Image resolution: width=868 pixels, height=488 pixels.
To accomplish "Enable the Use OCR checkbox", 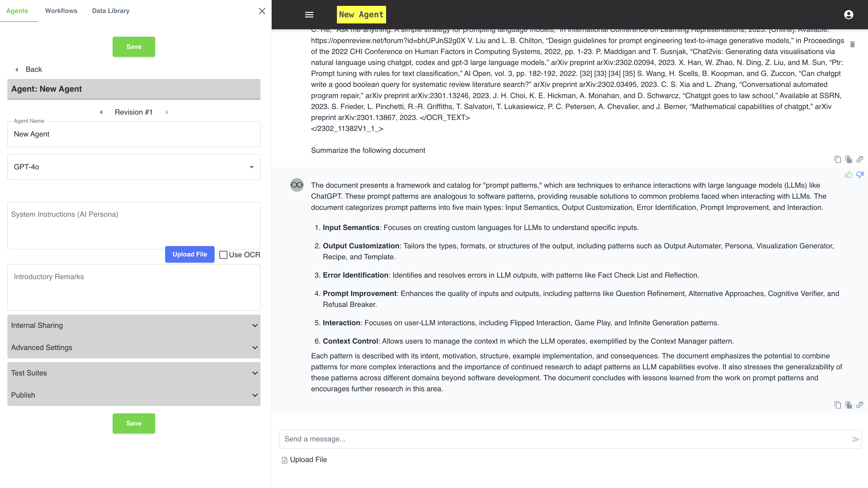I will (x=223, y=255).
